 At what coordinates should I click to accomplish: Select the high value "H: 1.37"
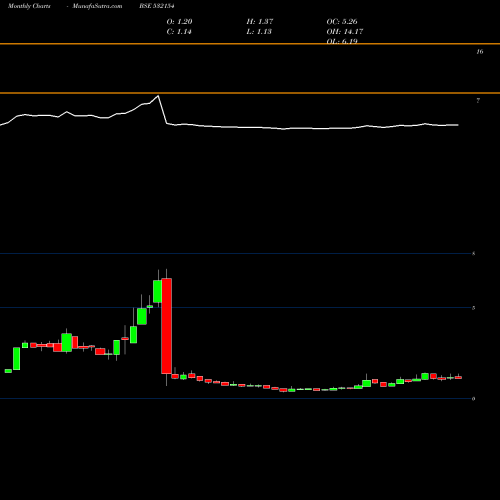coord(260,21)
